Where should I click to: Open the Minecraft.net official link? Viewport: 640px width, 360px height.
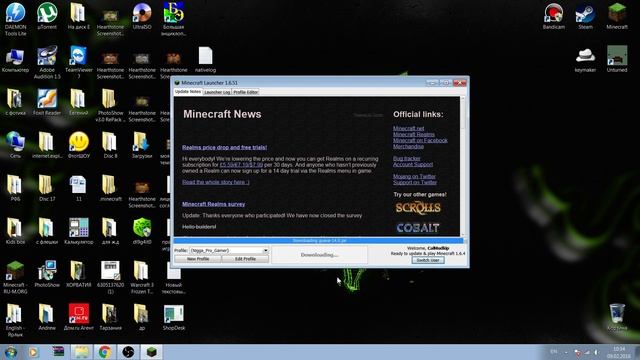click(x=408, y=128)
